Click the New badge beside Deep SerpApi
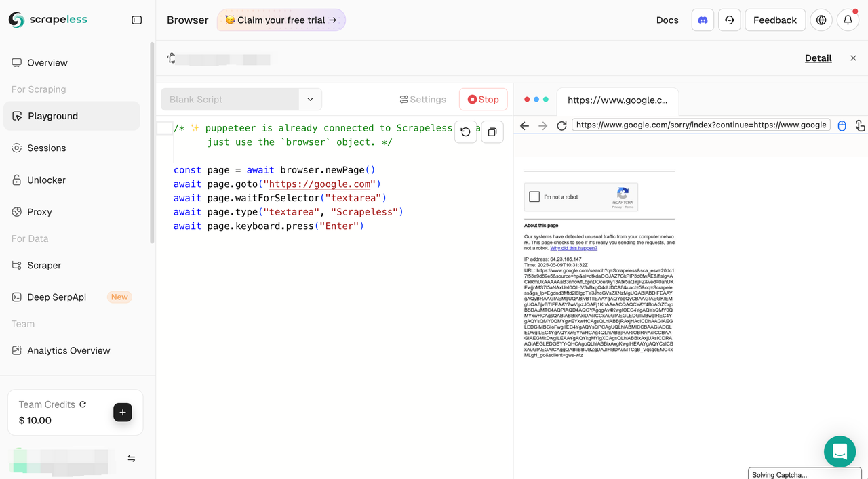The width and height of the screenshot is (868, 479). coord(119,297)
